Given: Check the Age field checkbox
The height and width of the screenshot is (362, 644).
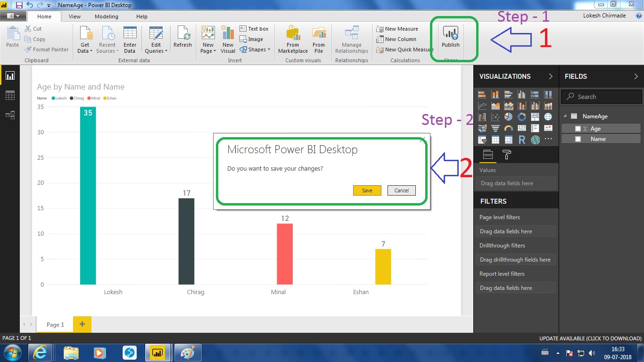Looking at the screenshot, I should [x=578, y=129].
